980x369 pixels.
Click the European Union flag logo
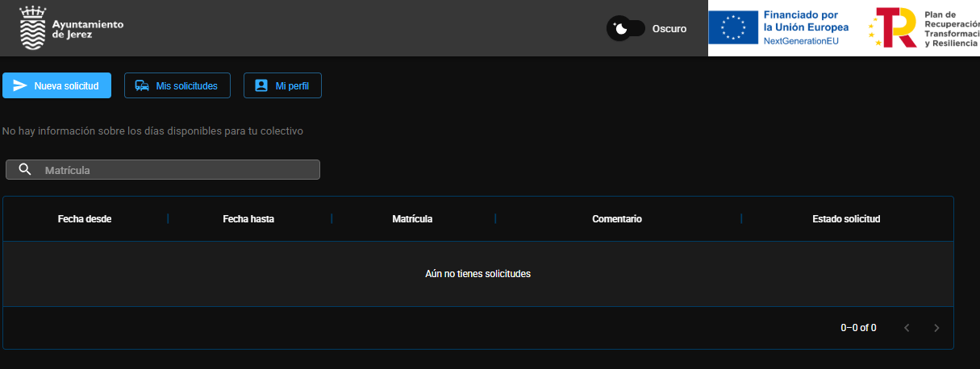[x=733, y=27]
